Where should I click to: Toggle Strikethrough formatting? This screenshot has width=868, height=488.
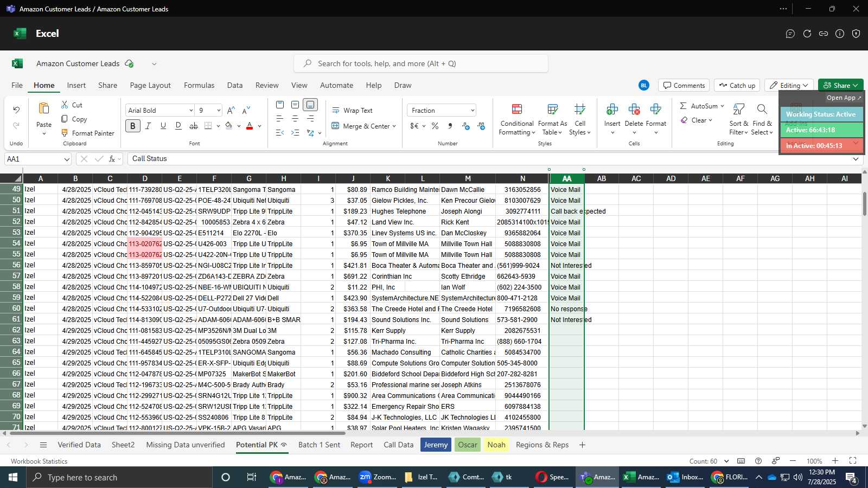point(194,126)
